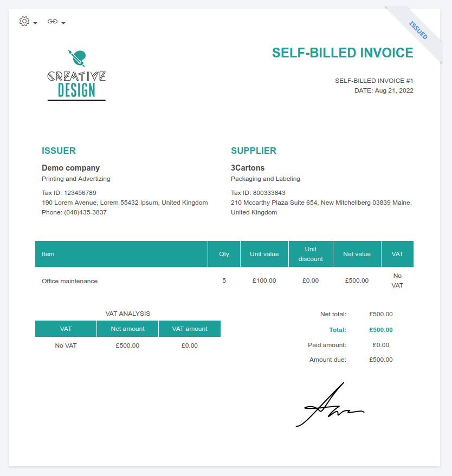Click the link sharing icon
This screenshot has width=452, height=476.
point(53,21)
